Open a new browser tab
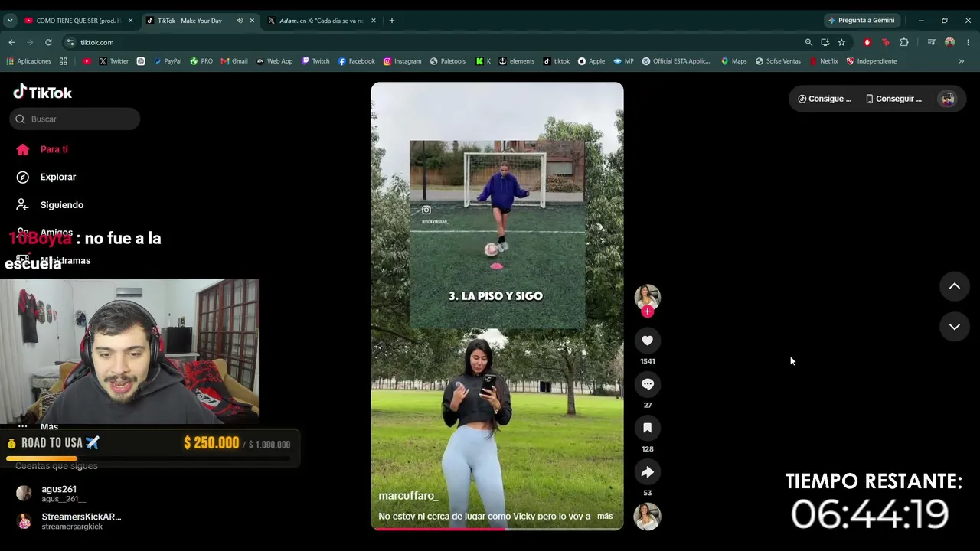Image resolution: width=980 pixels, height=551 pixels. [392, 21]
